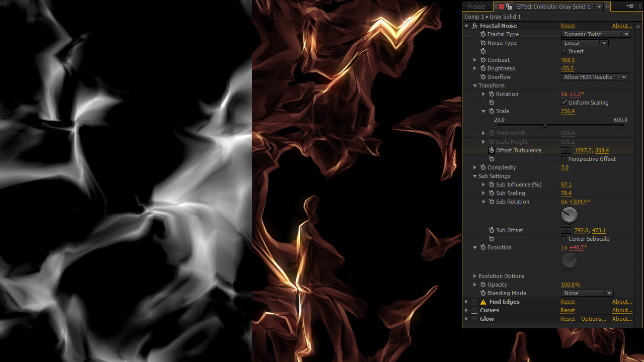Expand the Evolution Options group
Viewport: 644px width, 362px height.
[474, 276]
